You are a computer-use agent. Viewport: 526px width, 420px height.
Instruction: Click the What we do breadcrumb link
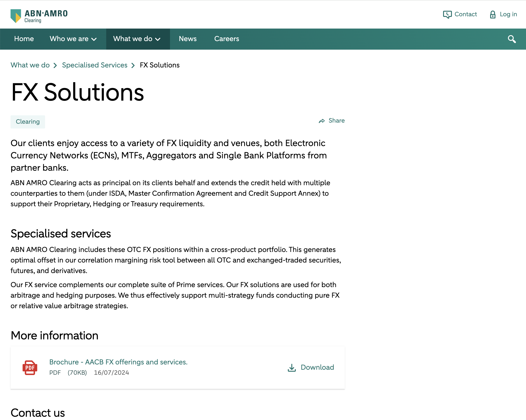[30, 65]
